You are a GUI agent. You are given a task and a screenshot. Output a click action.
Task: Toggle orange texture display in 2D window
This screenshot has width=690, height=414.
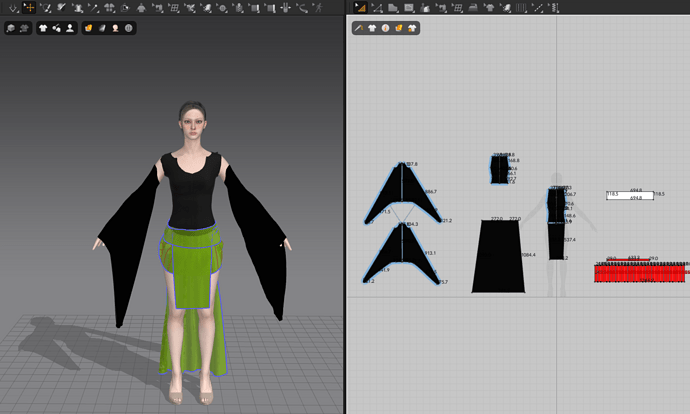pyautogui.click(x=399, y=28)
